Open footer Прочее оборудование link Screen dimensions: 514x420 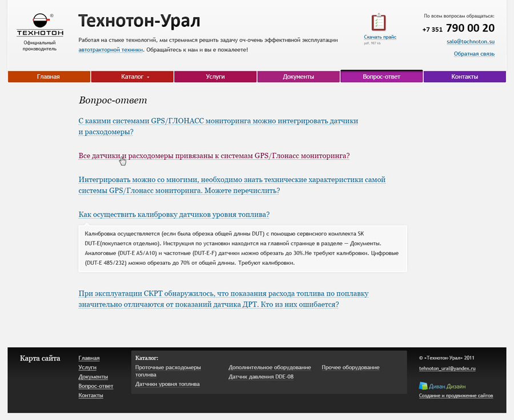pyautogui.click(x=351, y=367)
